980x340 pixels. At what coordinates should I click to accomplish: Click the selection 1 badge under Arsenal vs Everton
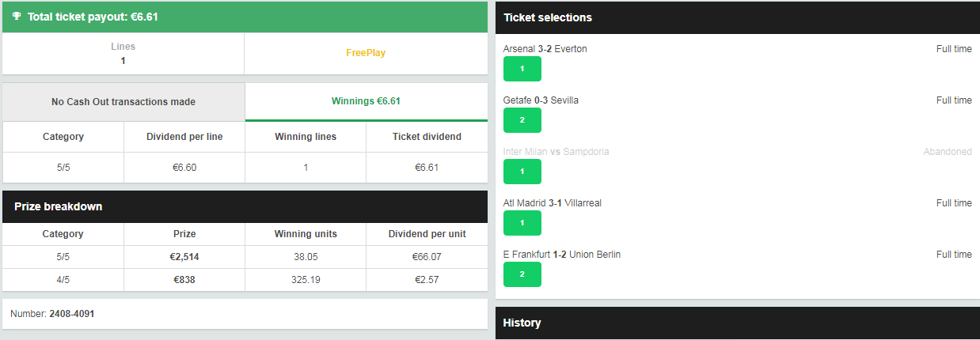522,69
